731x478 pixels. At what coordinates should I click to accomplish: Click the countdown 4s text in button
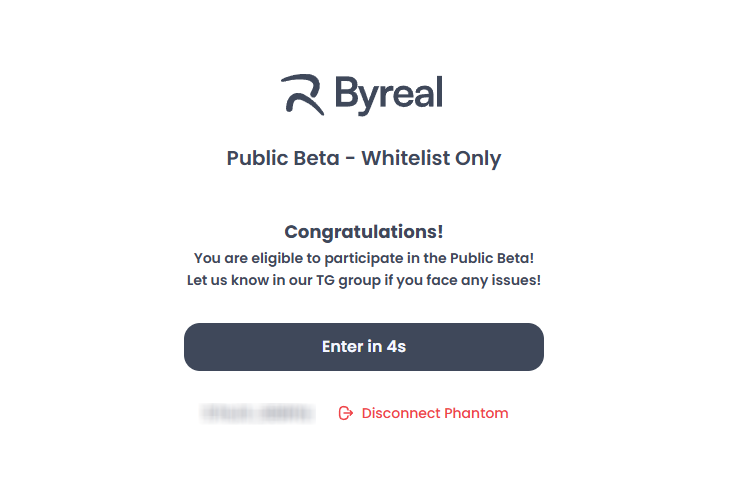[396, 346]
